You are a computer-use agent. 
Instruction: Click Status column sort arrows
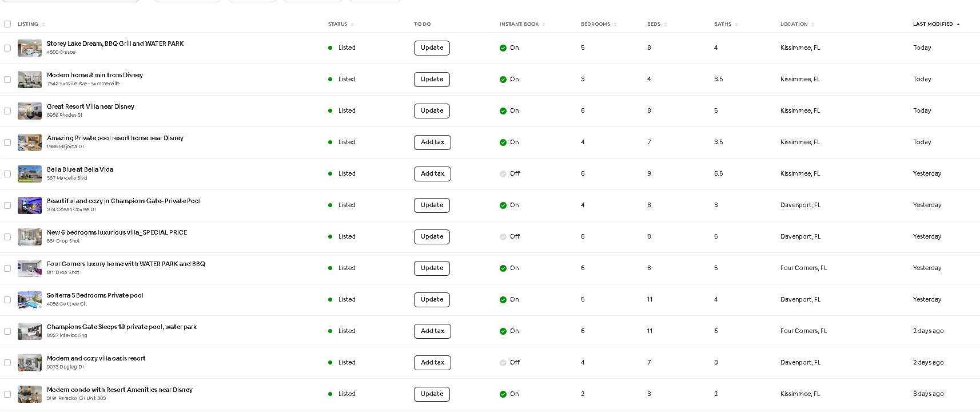pos(352,25)
